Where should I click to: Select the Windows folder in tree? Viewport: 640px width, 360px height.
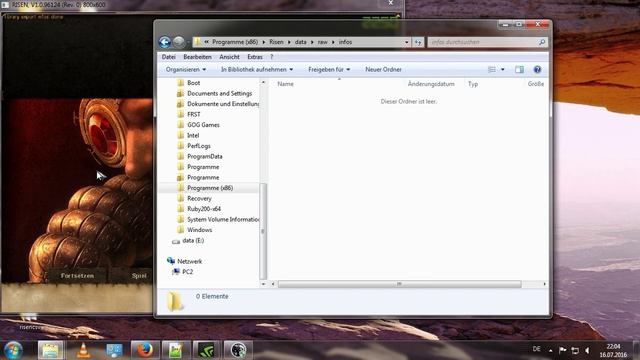pyautogui.click(x=200, y=230)
